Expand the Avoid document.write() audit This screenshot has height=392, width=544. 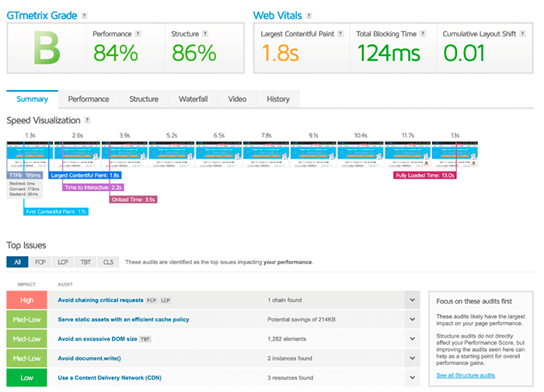(x=412, y=359)
